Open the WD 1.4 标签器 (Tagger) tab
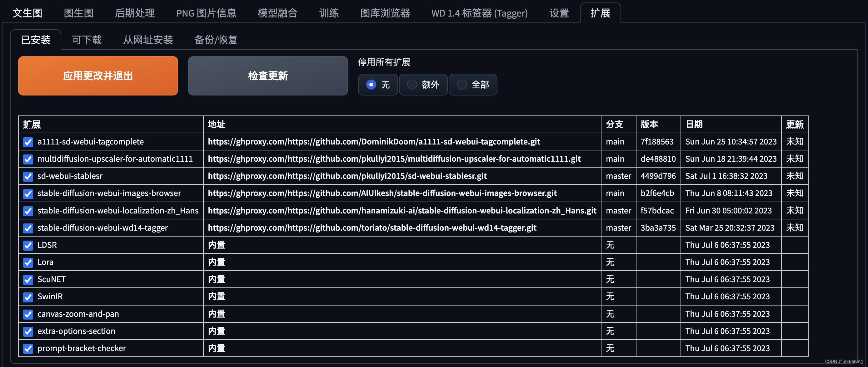The height and width of the screenshot is (367, 868). pos(479,13)
